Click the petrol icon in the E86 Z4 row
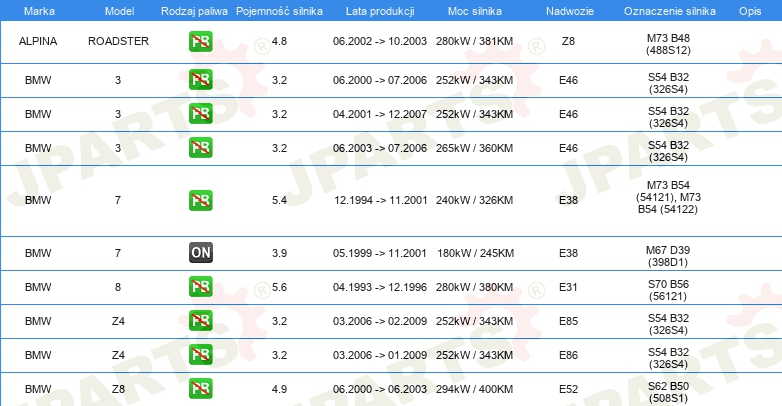The height and width of the screenshot is (406, 782). click(200, 355)
